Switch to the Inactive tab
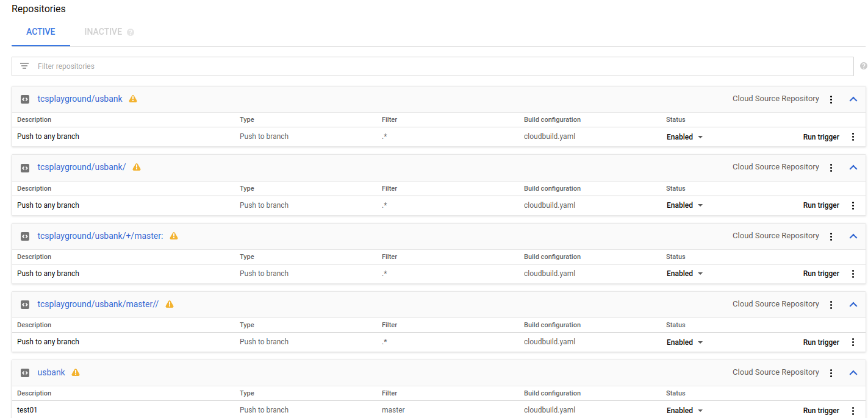 pos(103,32)
